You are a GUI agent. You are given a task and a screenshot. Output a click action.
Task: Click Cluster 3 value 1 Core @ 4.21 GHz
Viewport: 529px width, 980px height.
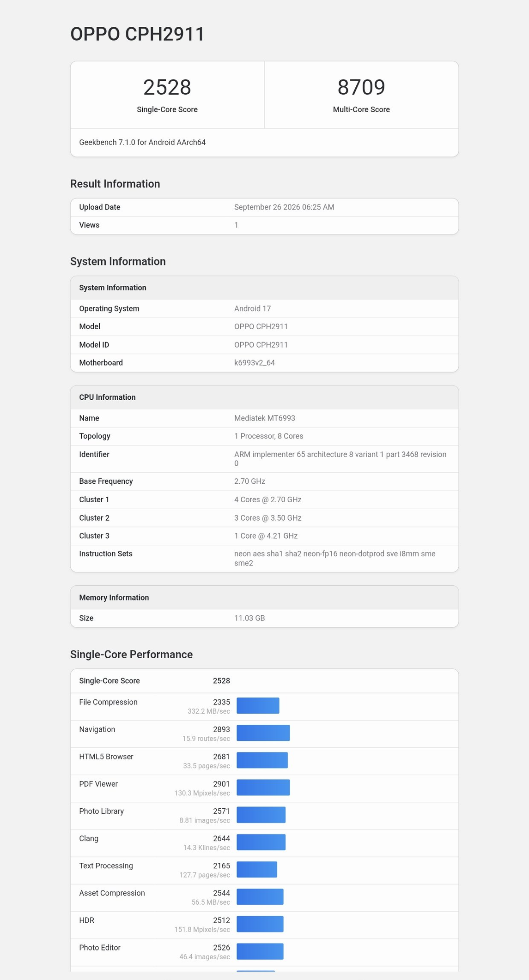[266, 536]
